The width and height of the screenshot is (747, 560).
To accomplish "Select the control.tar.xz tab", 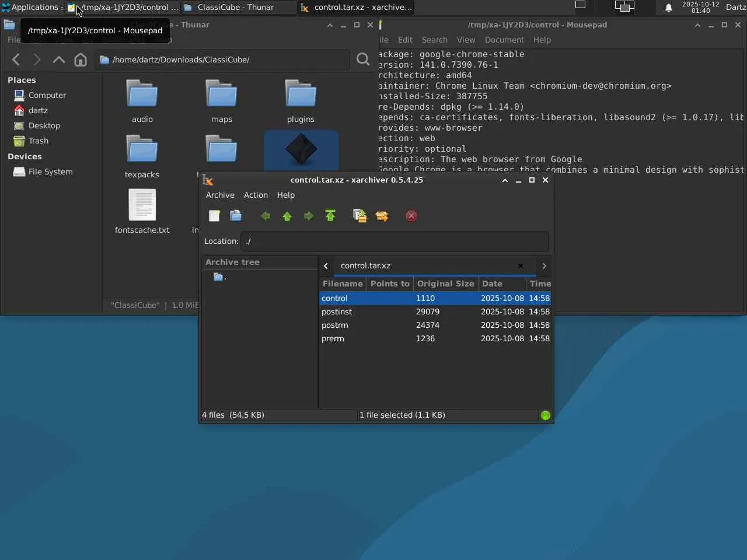I will 365,265.
